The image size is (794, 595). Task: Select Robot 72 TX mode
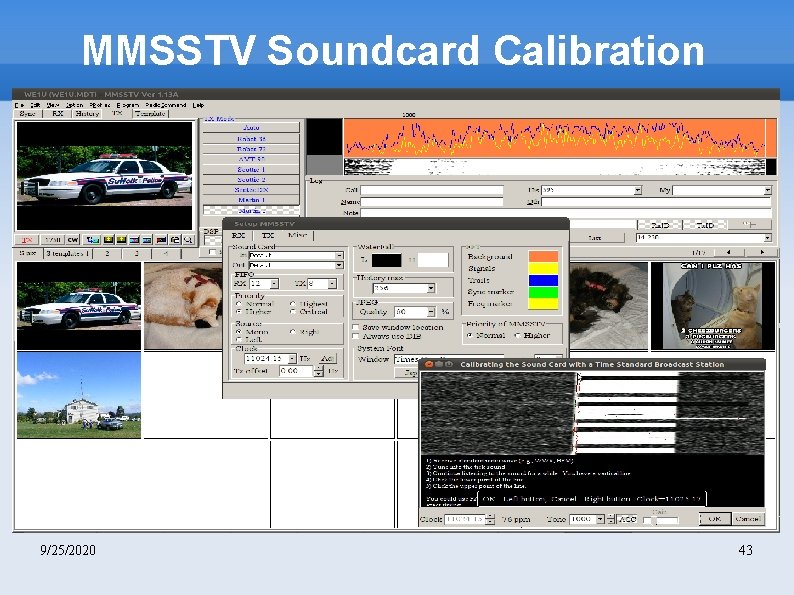[x=251, y=149]
